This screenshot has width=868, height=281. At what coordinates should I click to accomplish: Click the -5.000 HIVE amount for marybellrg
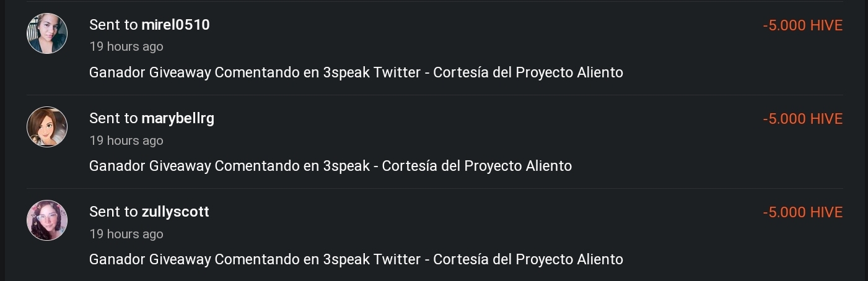pyautogui.click(x=803, y=119)
